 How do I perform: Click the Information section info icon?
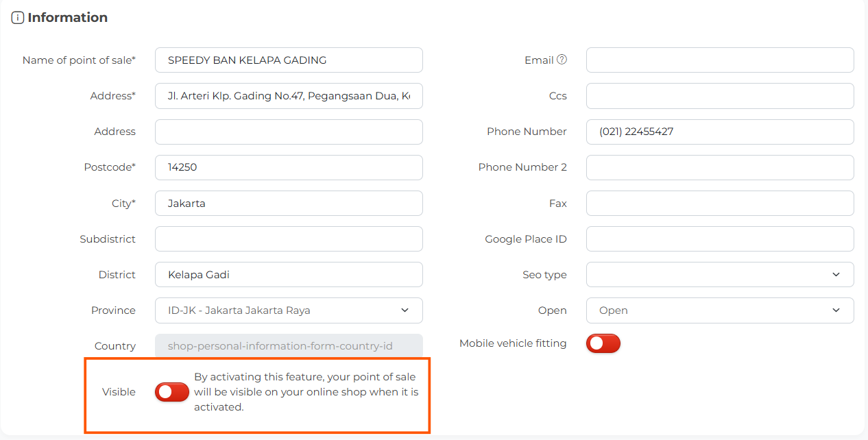(x=18, y=18)
